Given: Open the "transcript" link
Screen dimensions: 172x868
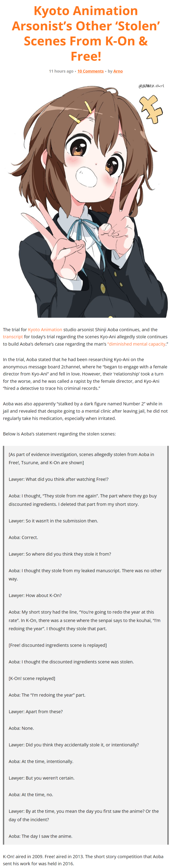Looking at the screenshot, I should (13, 337).
